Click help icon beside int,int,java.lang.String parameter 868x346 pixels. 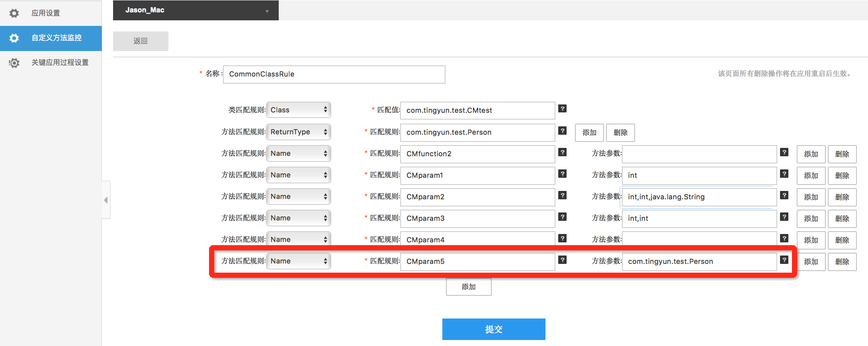coord(784,195)
